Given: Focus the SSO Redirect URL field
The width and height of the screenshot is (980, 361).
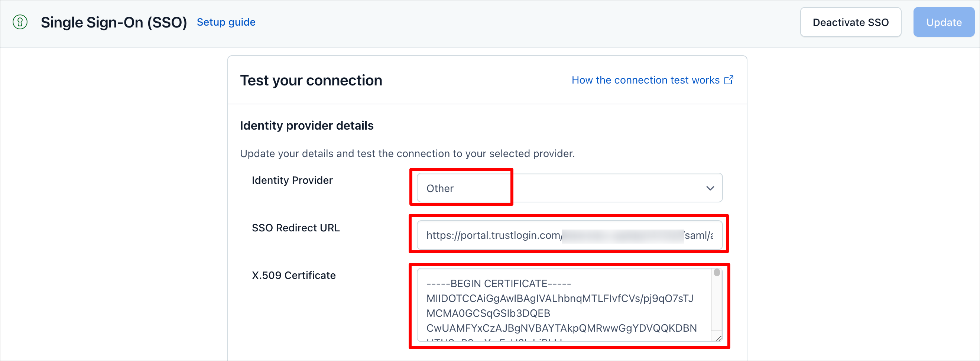Looking at the screenshot, I should point(569,235).
